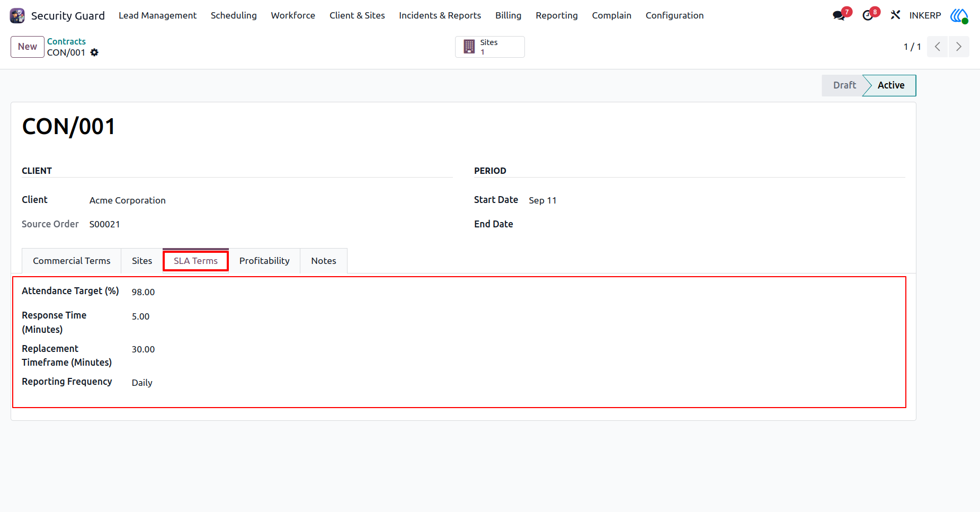Click the Client field Acme Corporation

coord(127,200)
